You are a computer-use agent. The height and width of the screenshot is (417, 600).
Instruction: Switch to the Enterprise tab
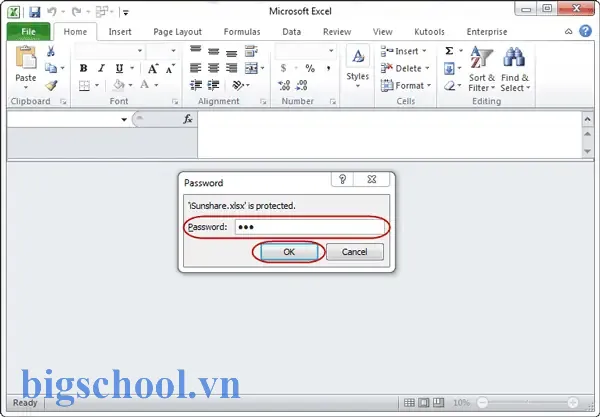(x=487, y=32)
